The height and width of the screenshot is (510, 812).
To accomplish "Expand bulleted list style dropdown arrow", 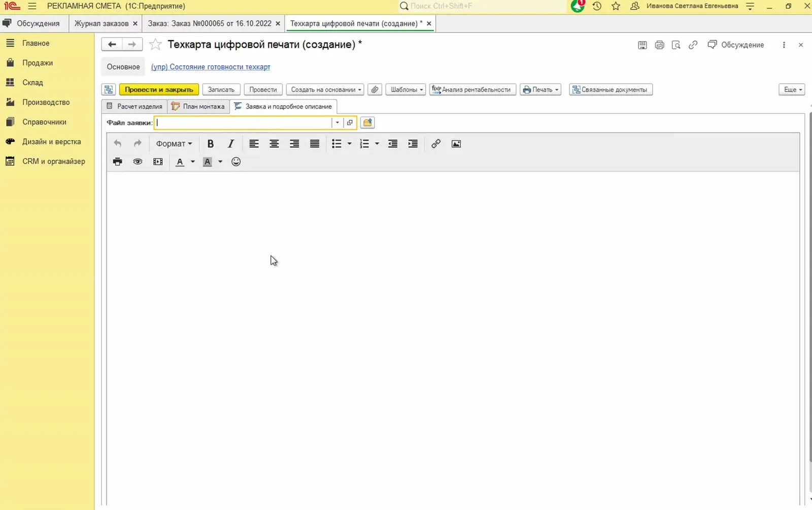I will pos(349,144).
